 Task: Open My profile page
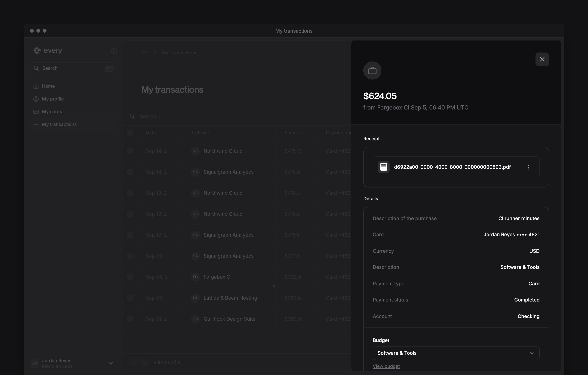(73, 99)
